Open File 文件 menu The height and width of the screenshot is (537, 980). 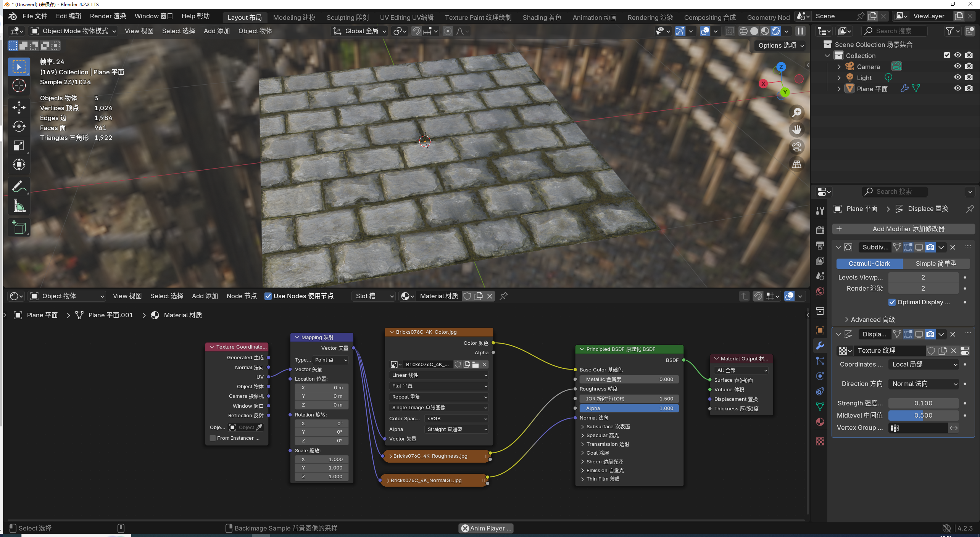pyautogui.click(x=35, y=16)
